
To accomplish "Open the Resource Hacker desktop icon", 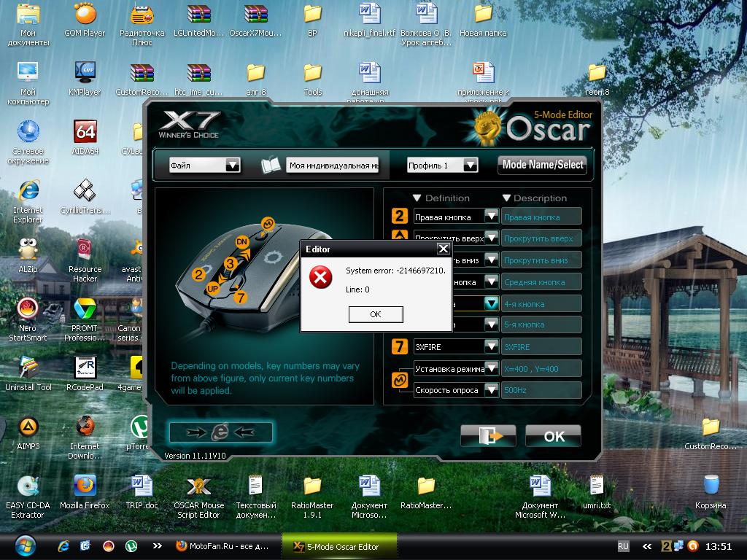I will click(85, 261).
